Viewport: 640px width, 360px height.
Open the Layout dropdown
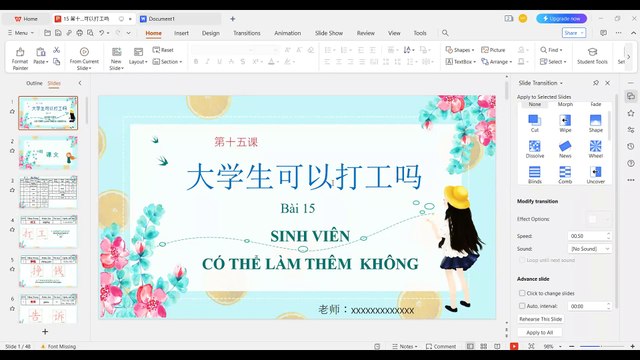138,62
